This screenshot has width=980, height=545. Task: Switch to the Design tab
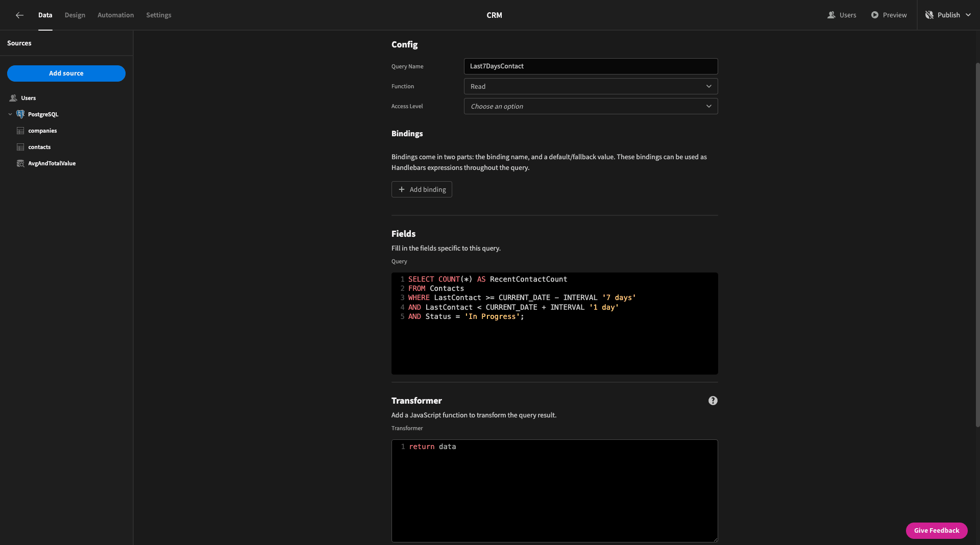75,15
